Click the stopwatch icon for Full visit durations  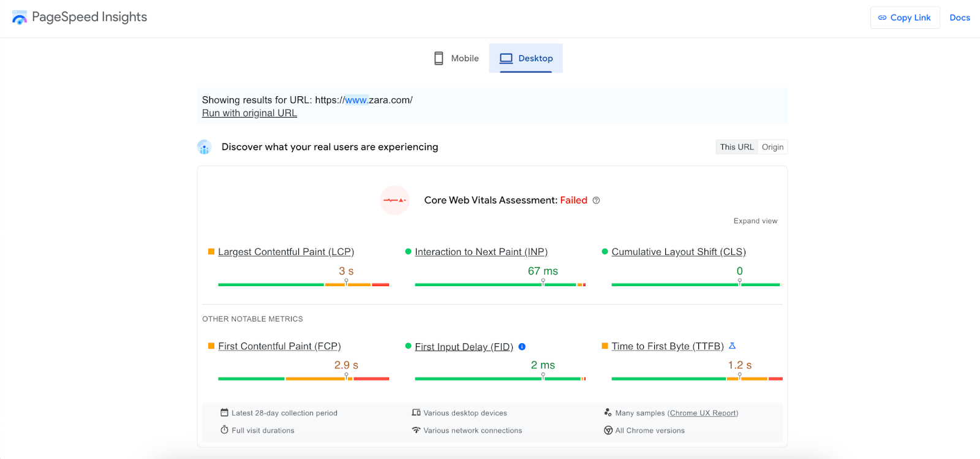pyautogui.click(x=224, y=430)
